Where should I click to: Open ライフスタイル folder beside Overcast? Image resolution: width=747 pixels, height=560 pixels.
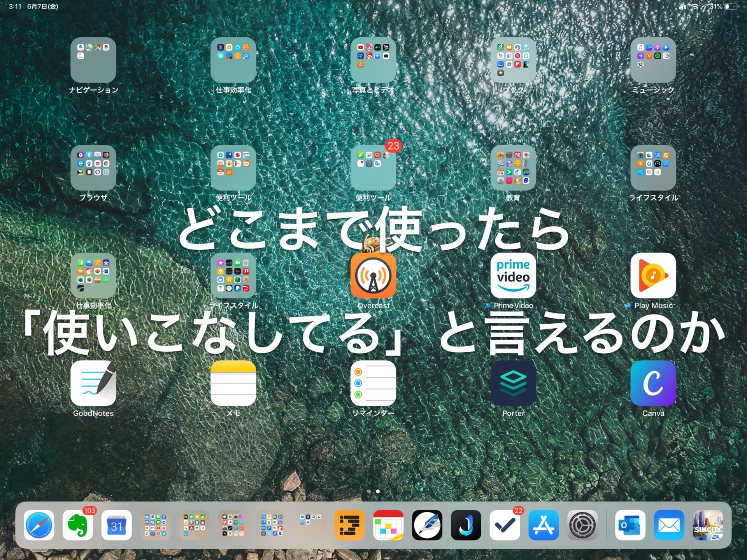click(x=233, y=276)
